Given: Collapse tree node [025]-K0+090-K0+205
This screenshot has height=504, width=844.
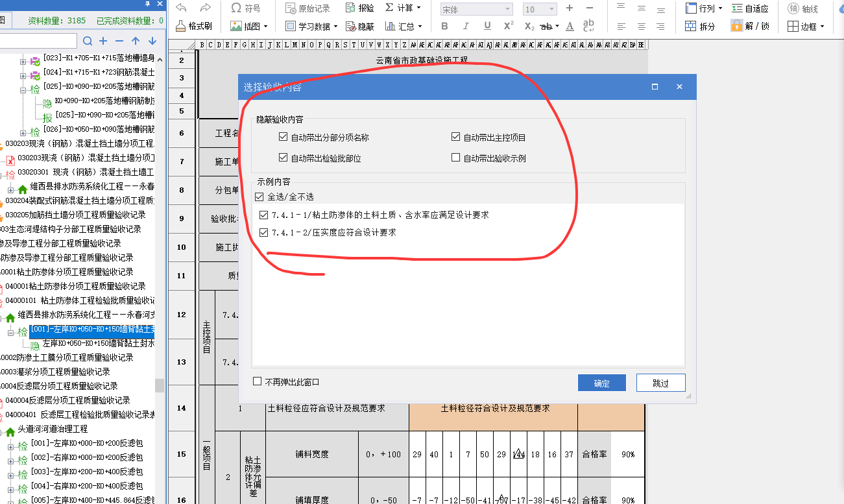Looking at the screenshot, I should [23, 90].
